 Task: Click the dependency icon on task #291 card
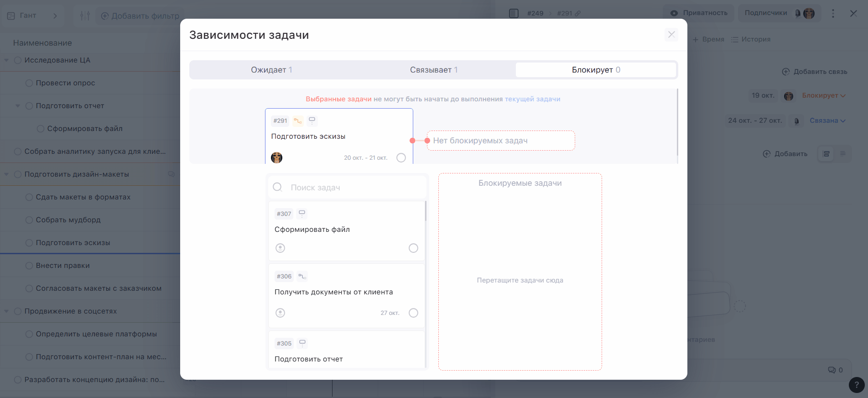pyautogui.click(x=298, y=121)
